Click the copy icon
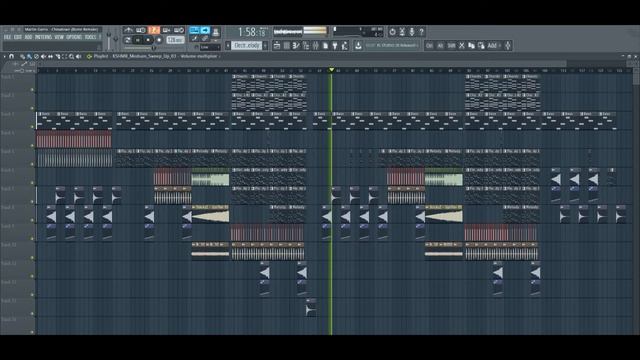 tap(471, 46)
